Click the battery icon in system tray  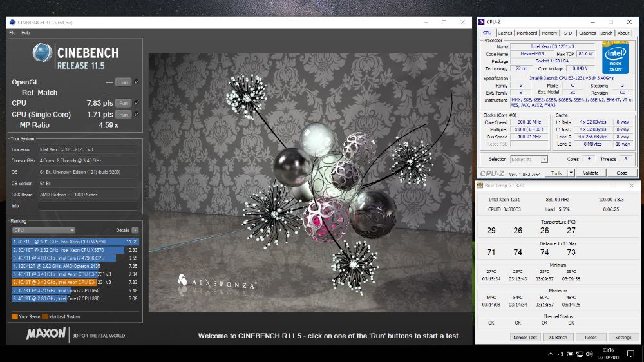[x=570, y=354]
